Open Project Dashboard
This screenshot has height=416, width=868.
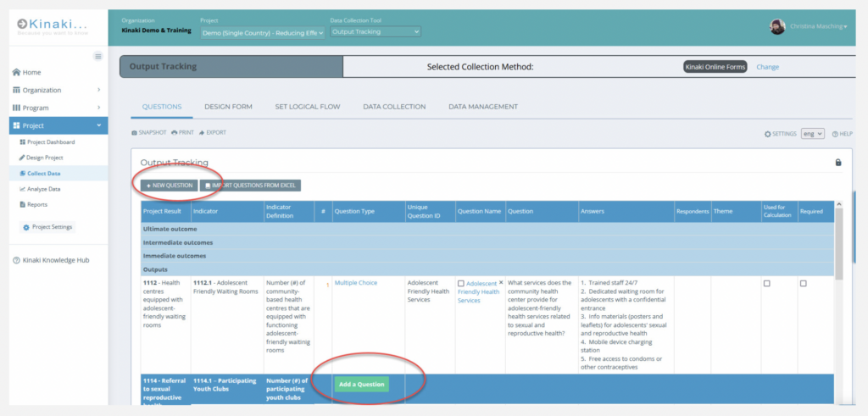click(x=47, y=142)
